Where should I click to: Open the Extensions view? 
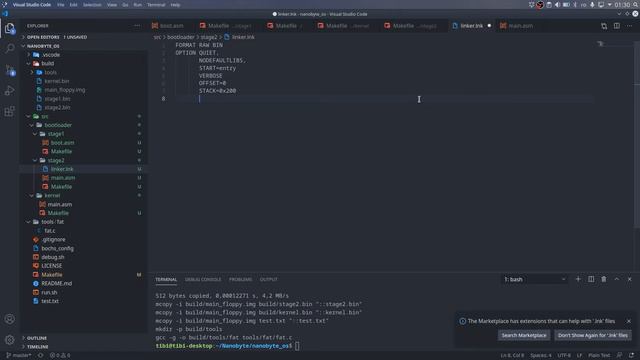tap(9, 111)
